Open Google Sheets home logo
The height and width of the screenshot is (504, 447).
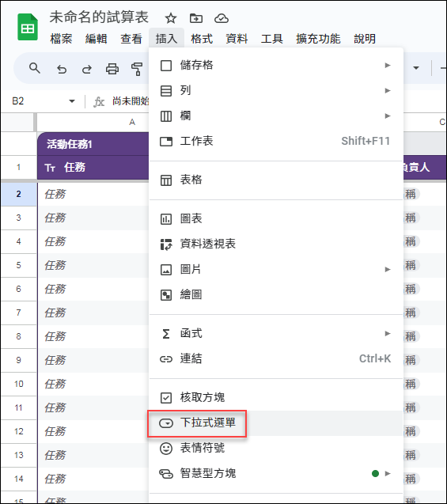pos(28,28)
